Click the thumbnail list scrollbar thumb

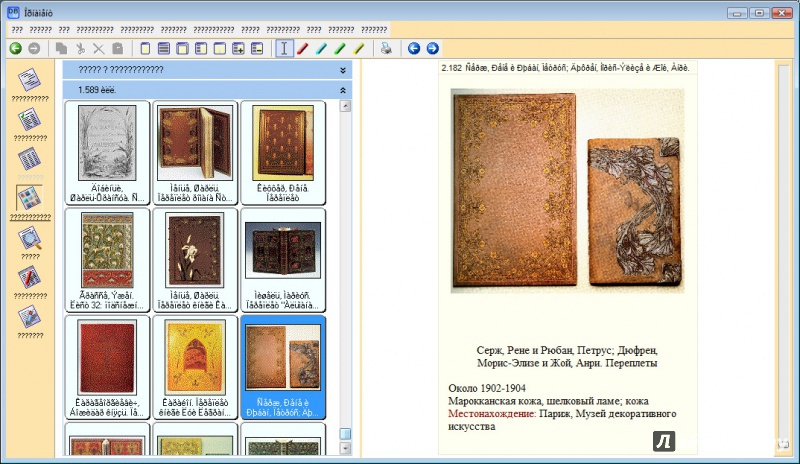coord(345,433)
